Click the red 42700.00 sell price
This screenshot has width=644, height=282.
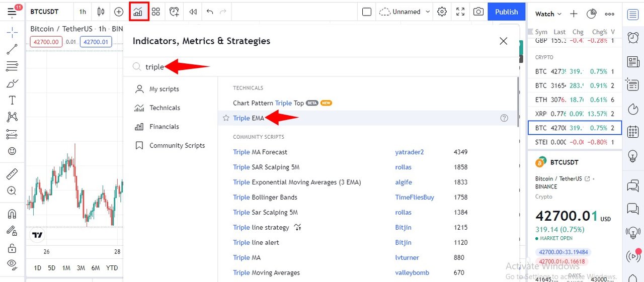(x=46, y=42)
